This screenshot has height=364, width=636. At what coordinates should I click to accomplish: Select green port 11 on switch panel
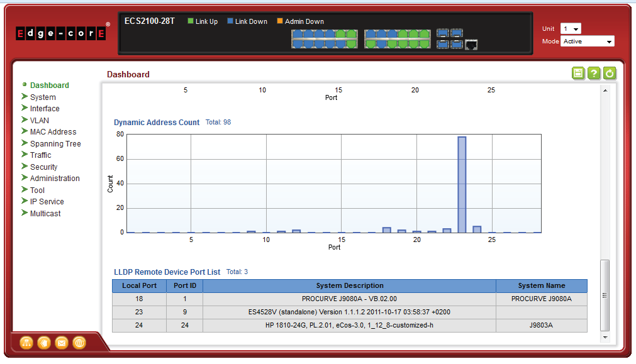351,34
